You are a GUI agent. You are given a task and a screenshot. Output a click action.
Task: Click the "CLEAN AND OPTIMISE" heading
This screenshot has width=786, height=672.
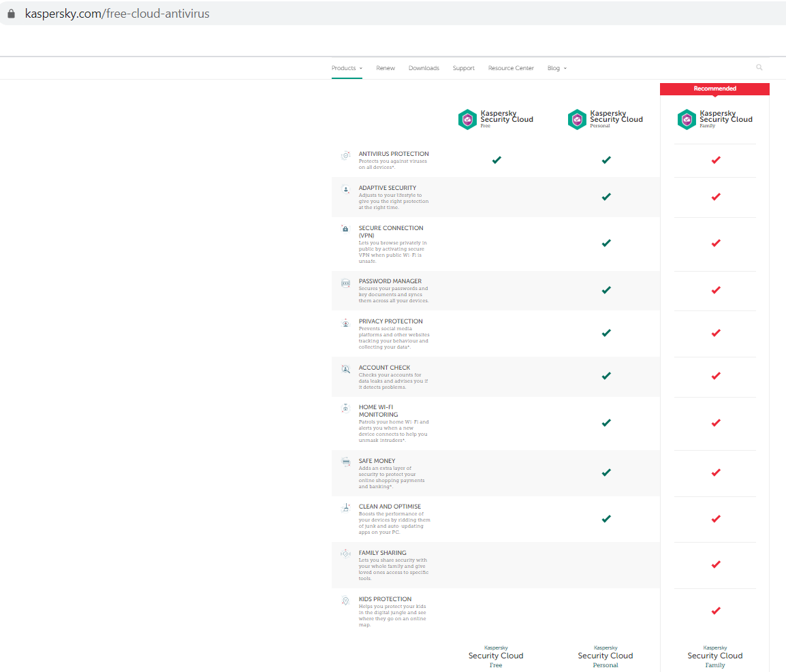click(x=390, y=507)
